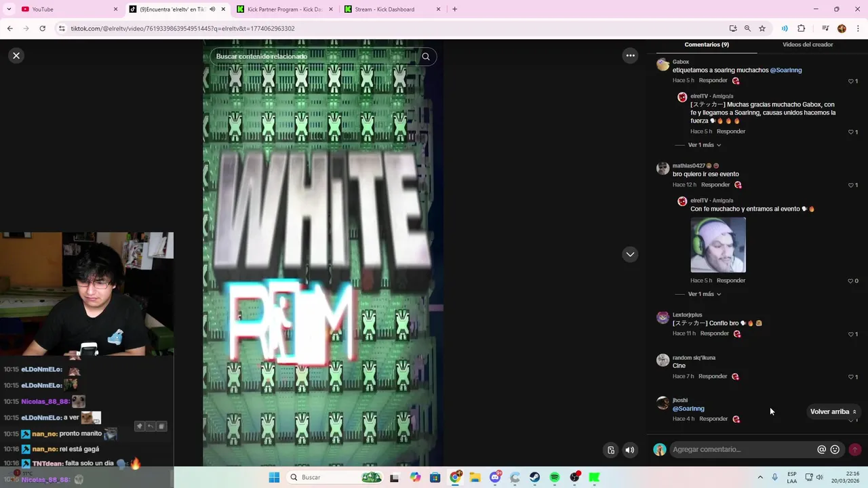The width and height of the screenshot is (868, 488).
Task: Open Steam from the taskbar
Action: pos(535,478)
